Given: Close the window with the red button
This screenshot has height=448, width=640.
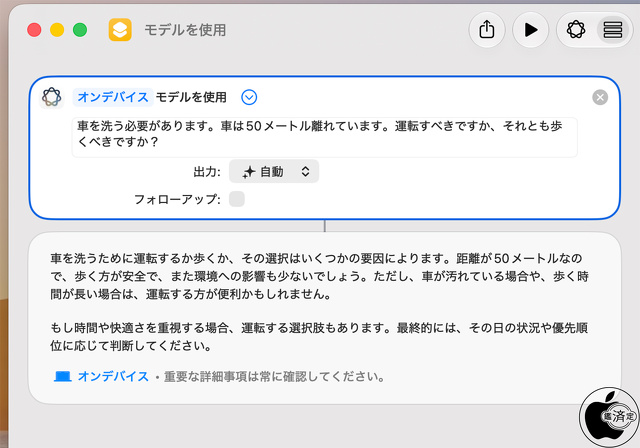Looking at the screenshot, I should click(34, 30).
